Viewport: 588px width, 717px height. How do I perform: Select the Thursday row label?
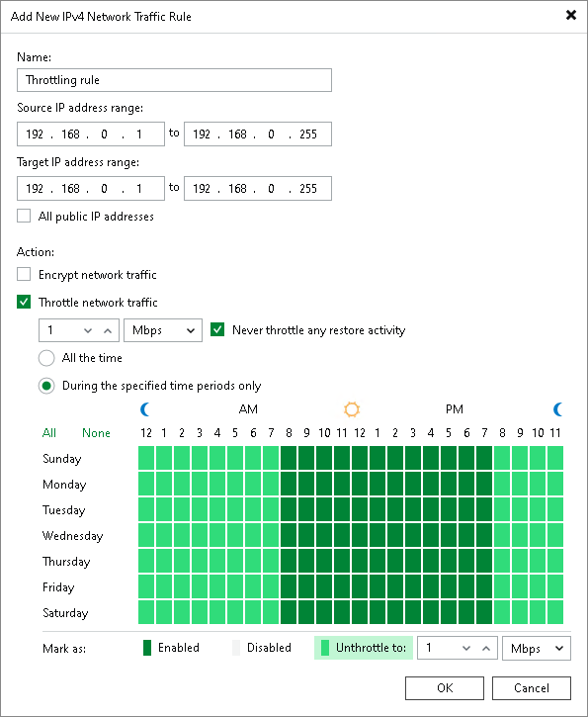(x=66, y=561)
